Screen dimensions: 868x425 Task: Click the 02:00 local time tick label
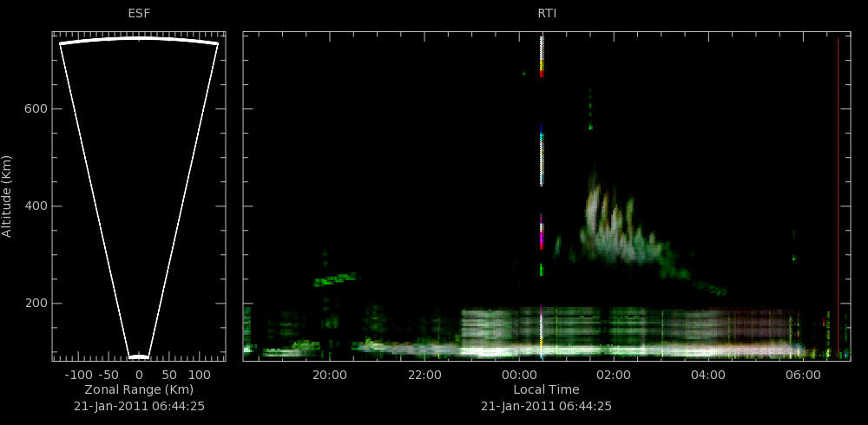614,375
